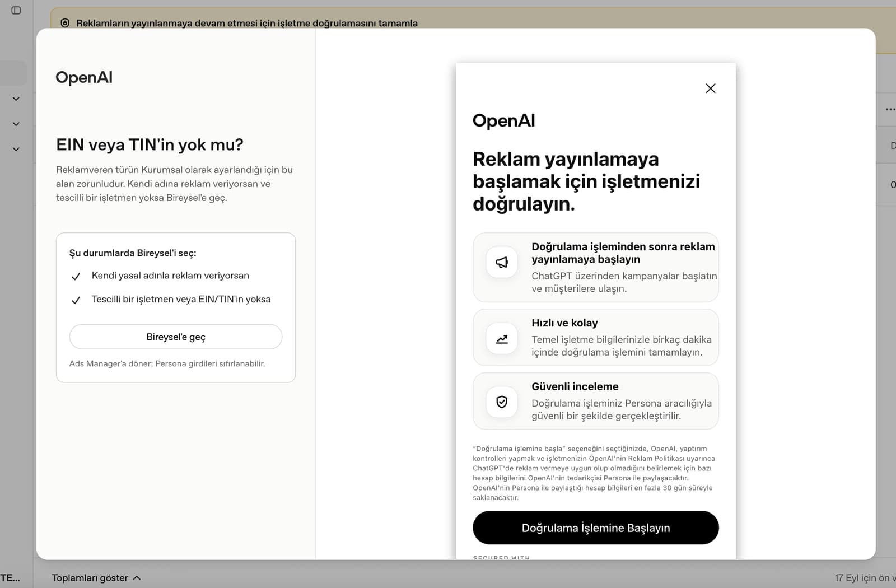Close the verification dialog with the X
Viewport: 896px width, 588px height.
point(710,88)
